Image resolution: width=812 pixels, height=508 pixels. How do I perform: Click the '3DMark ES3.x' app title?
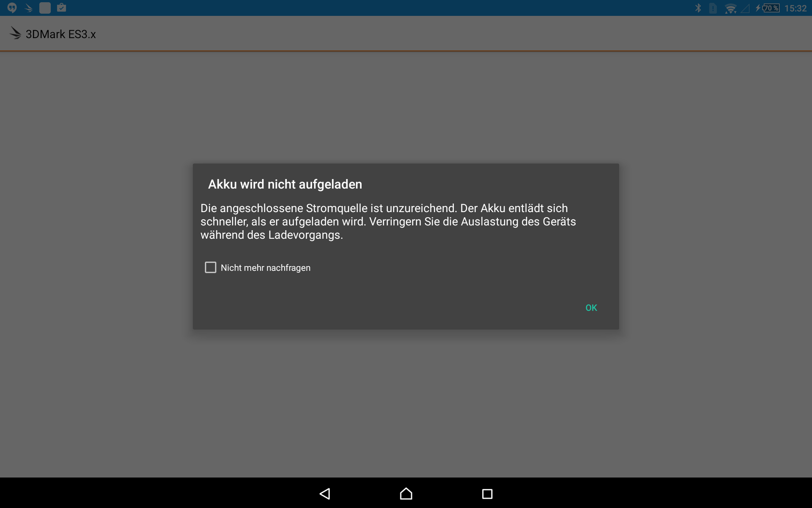pyautogui.click(x=61, y=34)
